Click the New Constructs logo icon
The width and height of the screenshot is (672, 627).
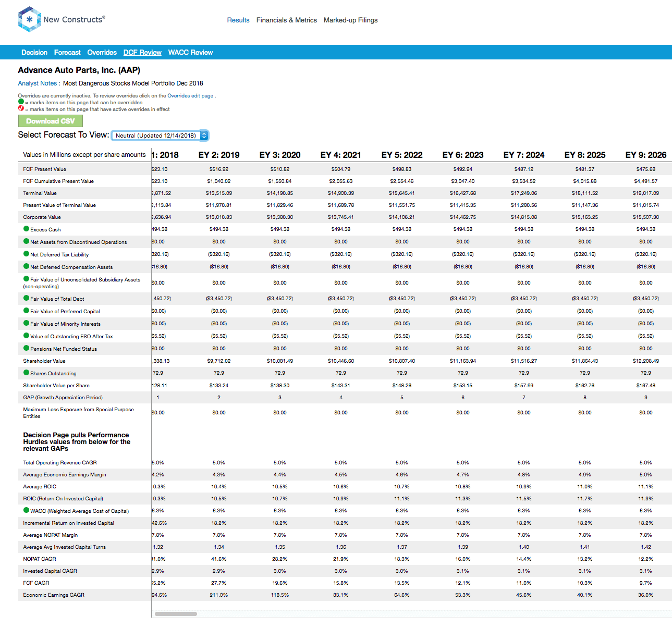click(x=29, y=19)
